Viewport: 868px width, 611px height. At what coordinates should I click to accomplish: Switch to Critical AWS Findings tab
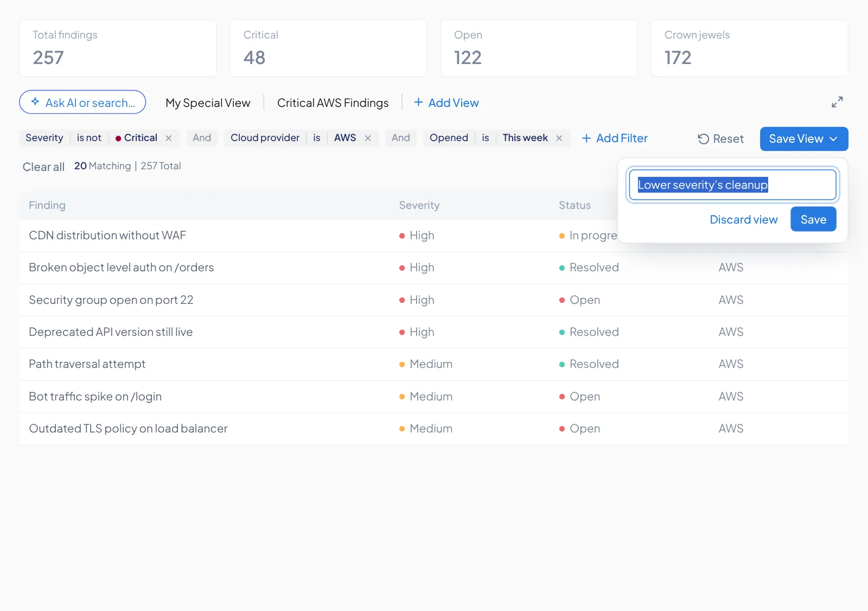point(333,103)
